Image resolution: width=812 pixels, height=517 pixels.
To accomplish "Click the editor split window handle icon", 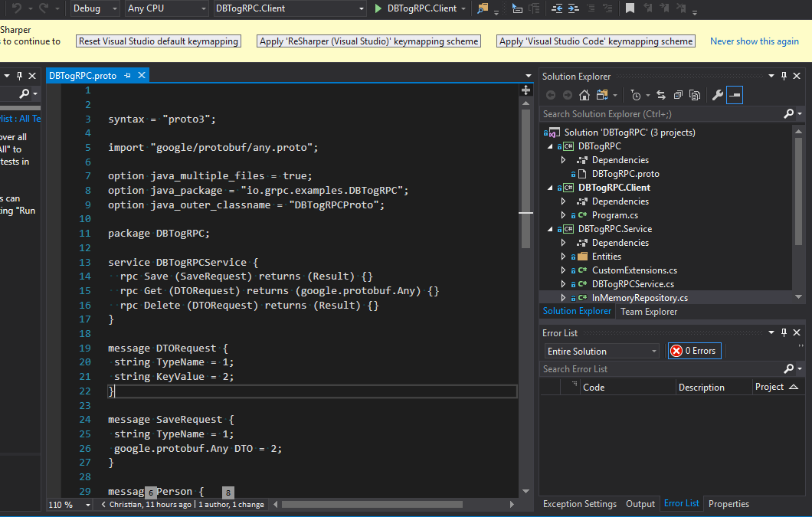I will coord(526,90).
